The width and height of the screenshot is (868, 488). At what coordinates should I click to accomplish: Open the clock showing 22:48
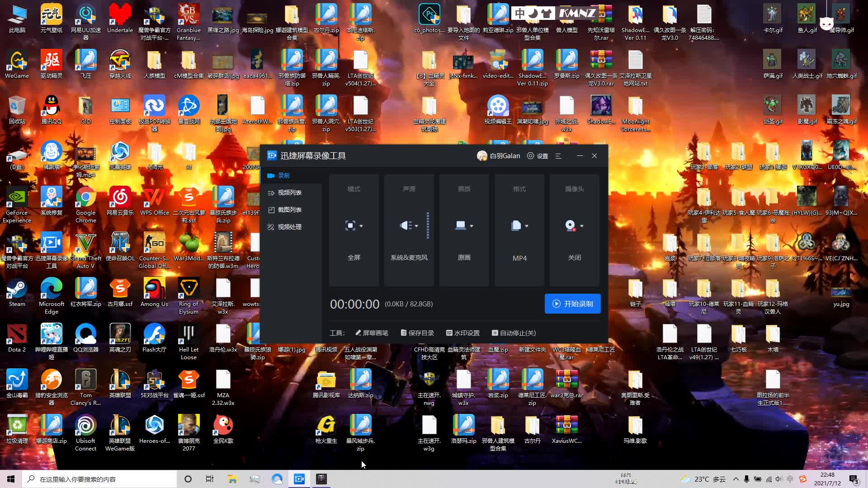tap(827, 479)
